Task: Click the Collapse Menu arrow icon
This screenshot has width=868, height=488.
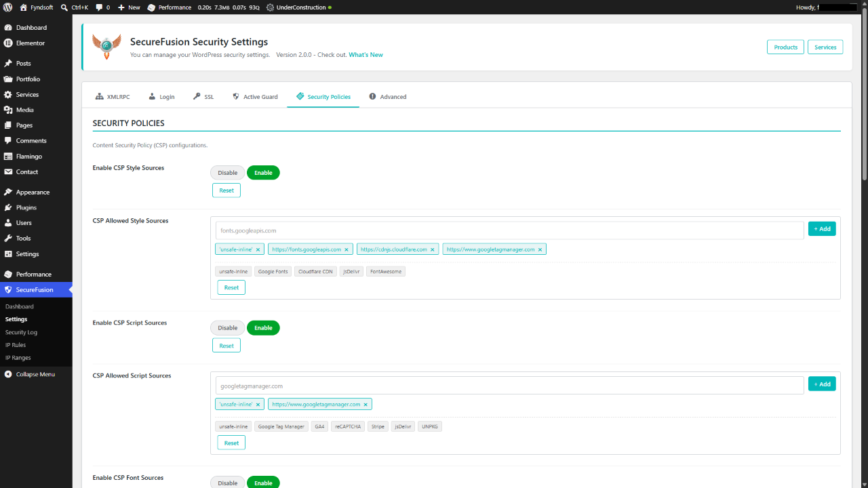Action: pos(8,374)
